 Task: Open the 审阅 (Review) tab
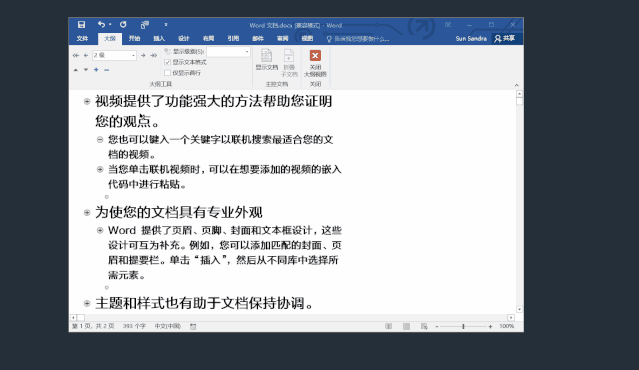(282, 38)
